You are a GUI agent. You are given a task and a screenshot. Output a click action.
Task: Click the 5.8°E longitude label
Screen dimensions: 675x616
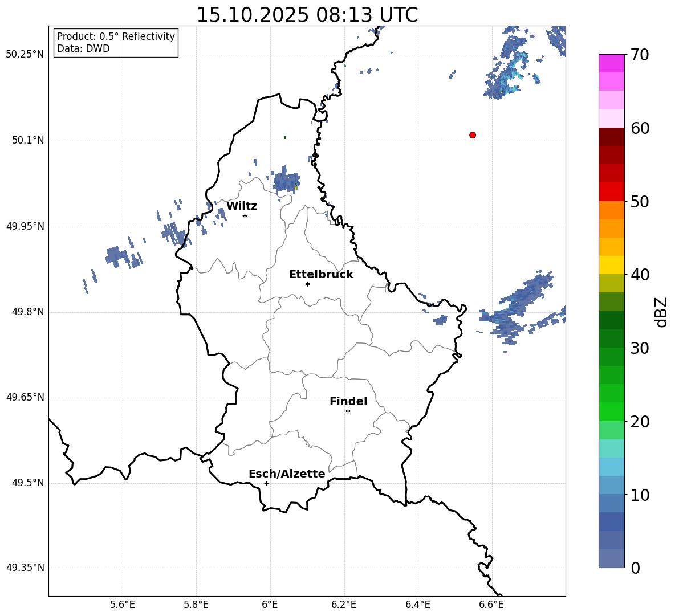196,605
